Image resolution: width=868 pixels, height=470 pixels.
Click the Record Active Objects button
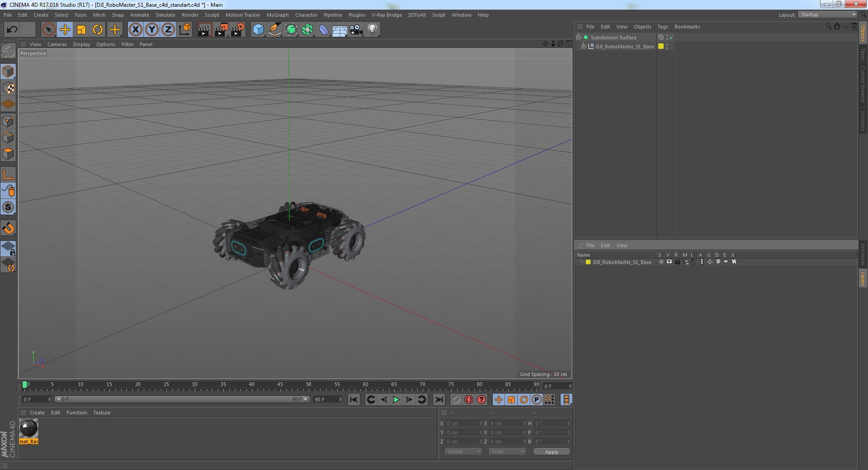[x=456, y=399]
